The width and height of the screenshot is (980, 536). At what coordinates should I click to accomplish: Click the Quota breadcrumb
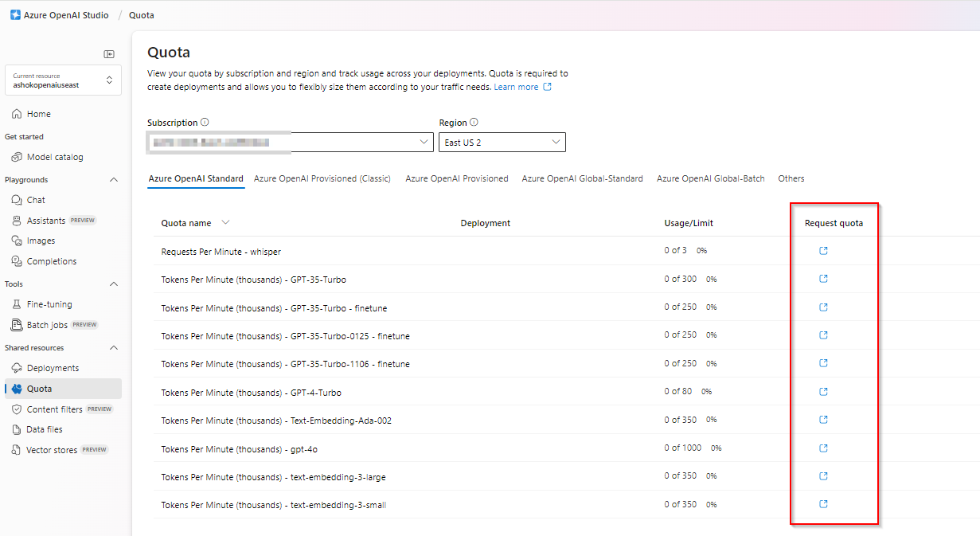142,15
